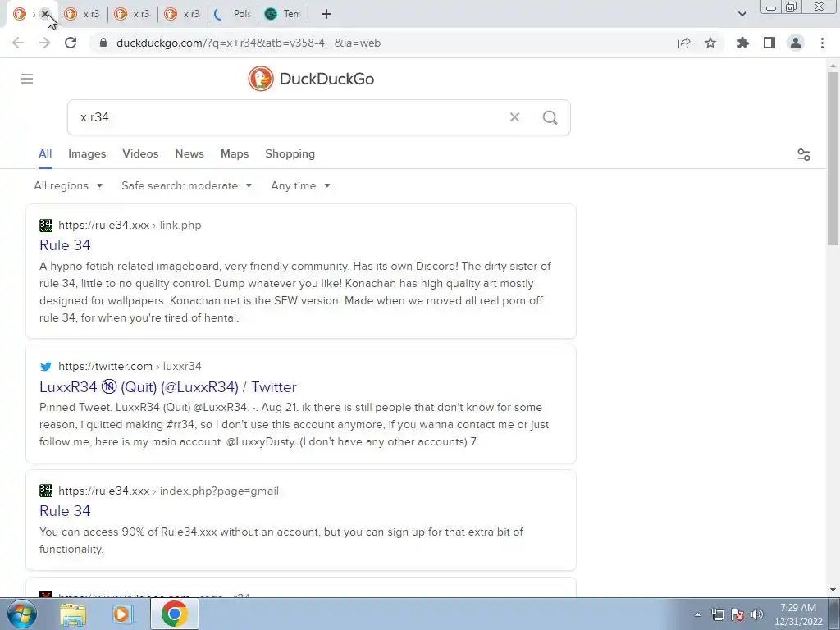Close the active DuckDuckGo browser tab
This screenshot has width=840, height=630.
coord(45,14)
